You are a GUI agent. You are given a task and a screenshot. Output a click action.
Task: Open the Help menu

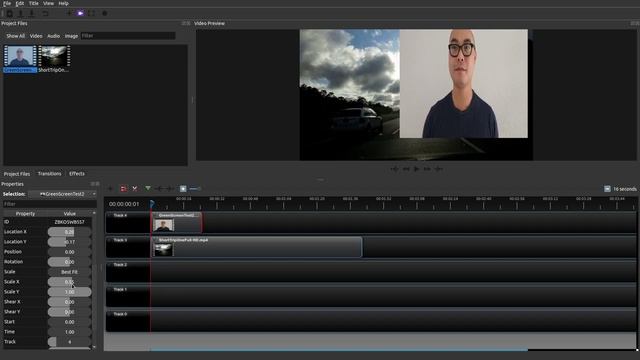(63, 3)
